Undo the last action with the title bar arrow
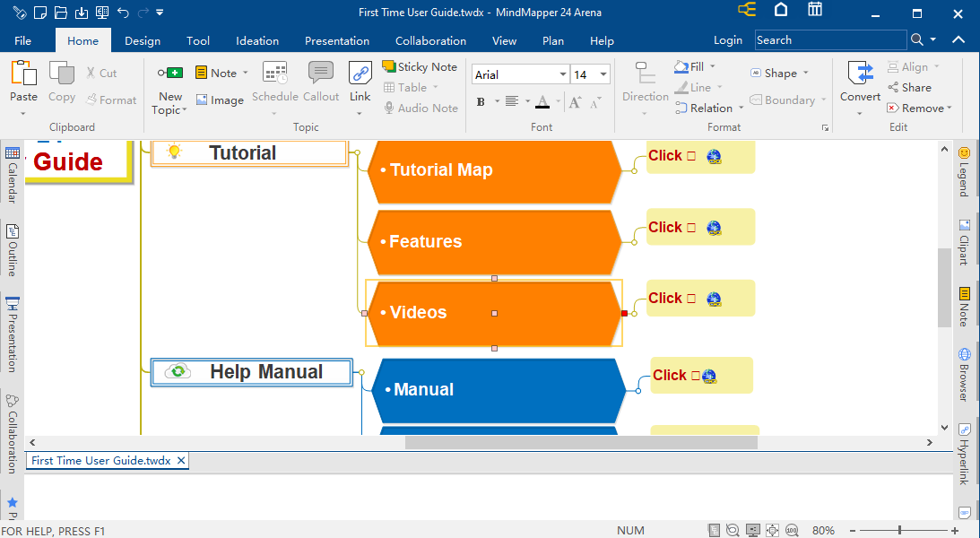 [123, 12]
